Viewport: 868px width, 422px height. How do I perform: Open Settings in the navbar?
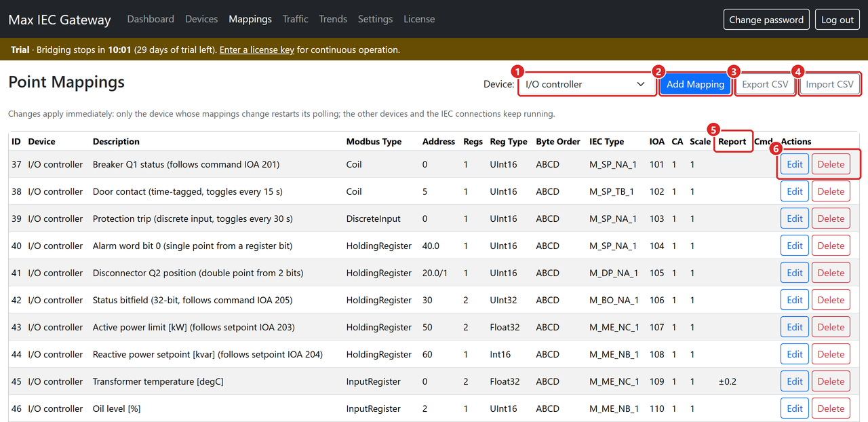coord(376,19)
